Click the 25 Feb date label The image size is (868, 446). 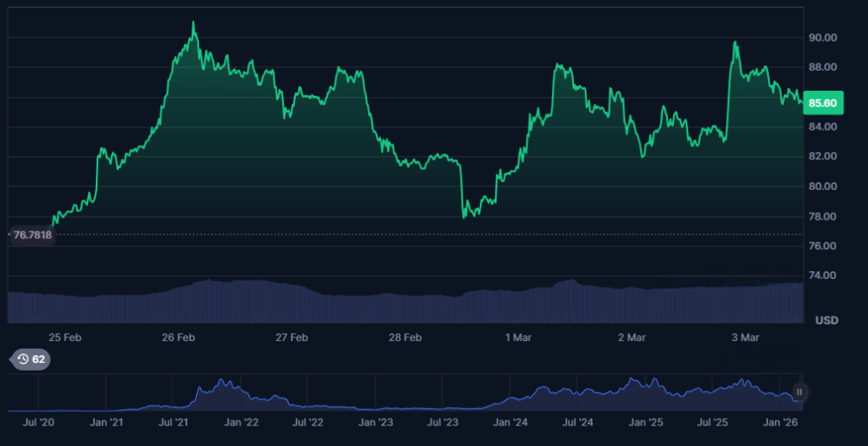tap(64, 337)
